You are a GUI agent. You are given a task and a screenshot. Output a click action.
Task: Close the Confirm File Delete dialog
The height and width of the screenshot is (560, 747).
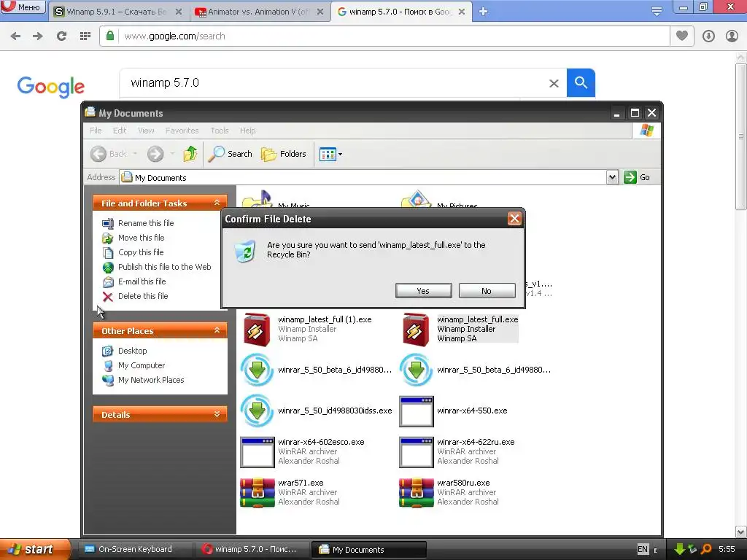coord(514,219)
